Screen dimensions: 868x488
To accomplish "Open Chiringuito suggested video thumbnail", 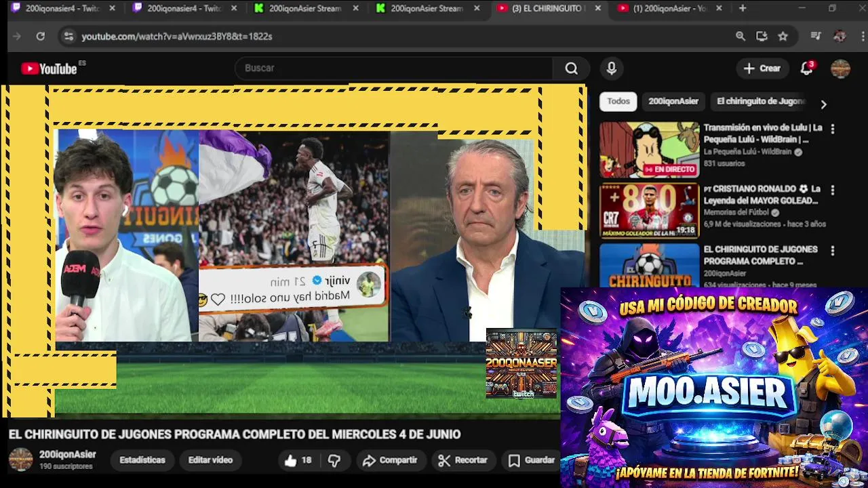I will click(649, 266).
